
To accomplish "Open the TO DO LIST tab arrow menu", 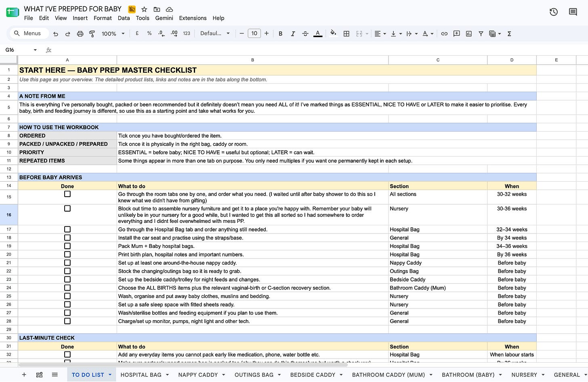I will [x=110, y=375].
